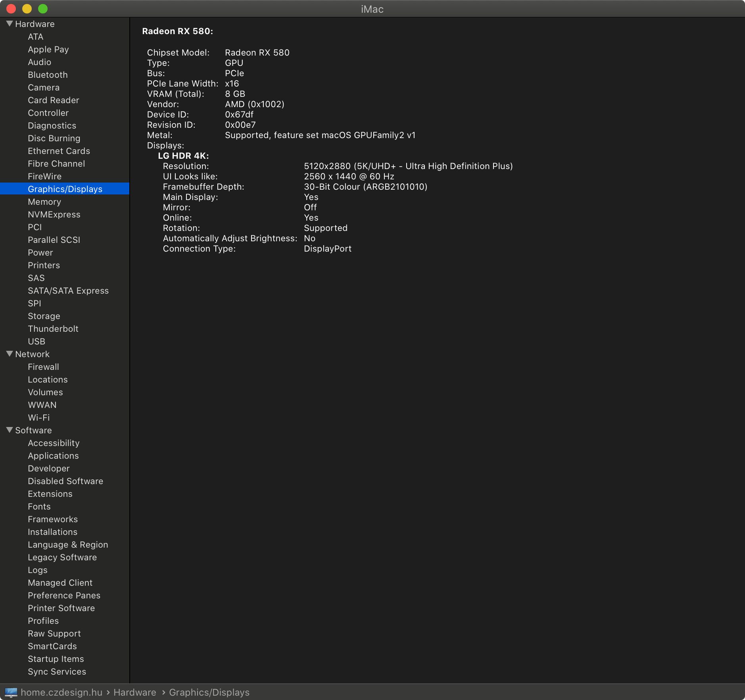Select Disc Burning in the sidebar

coord(54,138)
